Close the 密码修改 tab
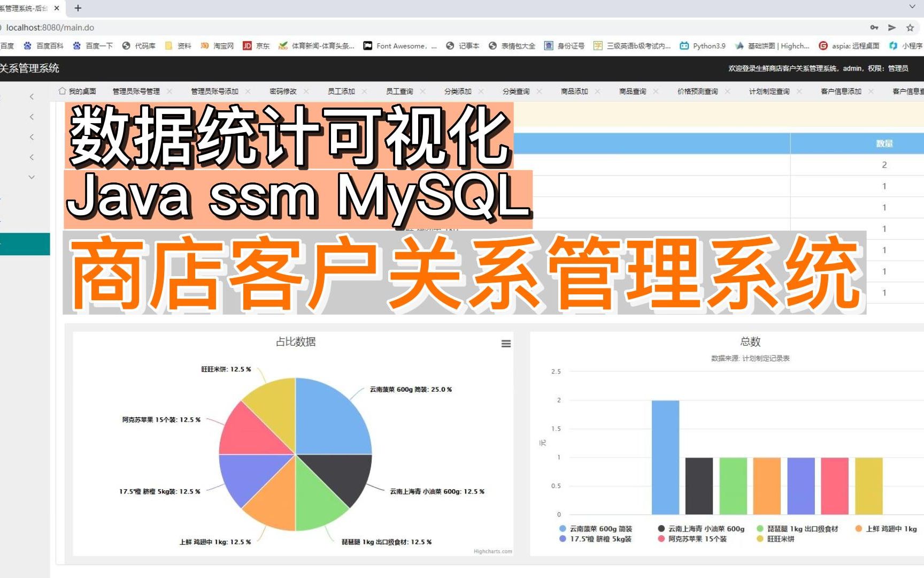Viewport: 924px width, 578px height. tap(306, 91)
